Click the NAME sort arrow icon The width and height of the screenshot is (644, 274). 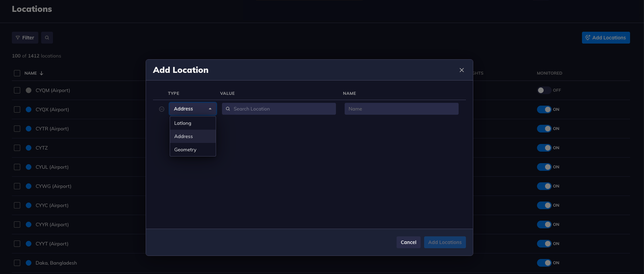(x=41, y=73)
